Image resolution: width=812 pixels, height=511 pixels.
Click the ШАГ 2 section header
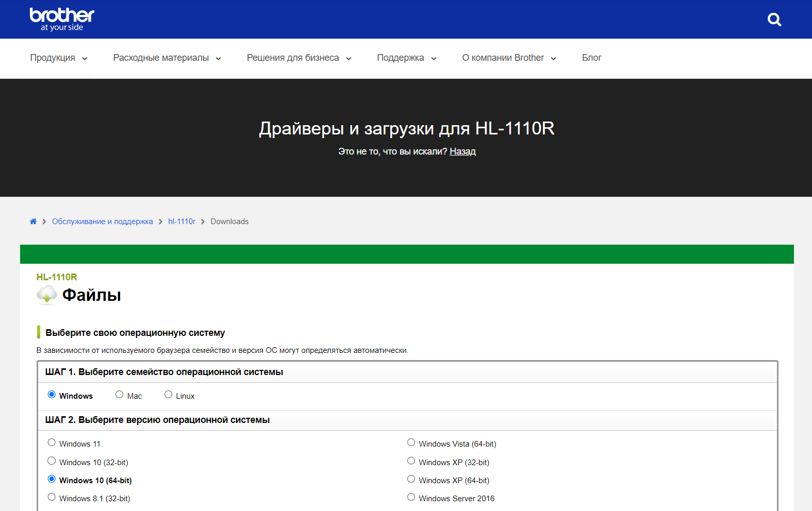point(407,420)
